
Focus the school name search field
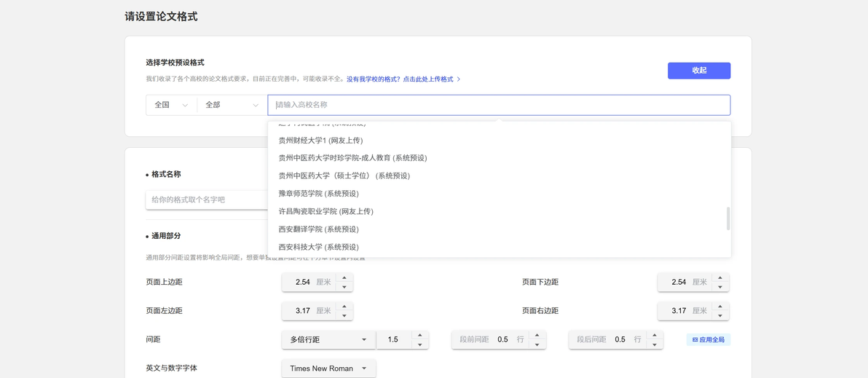[x=499, y=105]
